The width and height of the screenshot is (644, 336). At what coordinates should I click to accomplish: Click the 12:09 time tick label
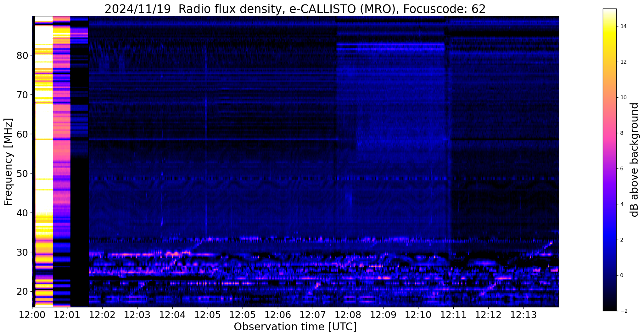coord(383,315)
